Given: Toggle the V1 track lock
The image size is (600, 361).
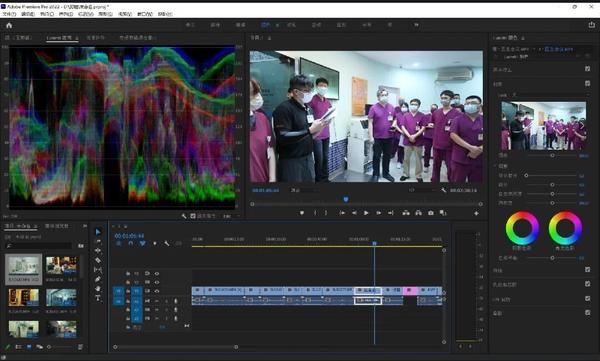Looking at the screenshot, I should (x=128, y=291).
